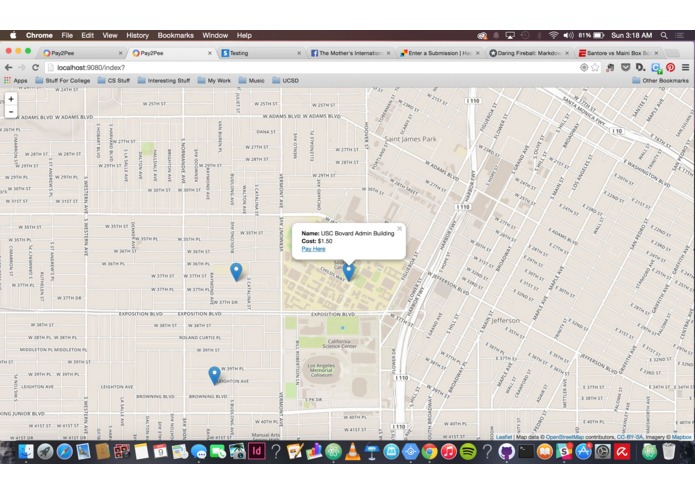Open the Apple menu
Image resolution: width=695 pixels, height=494 pixels.
13,35
